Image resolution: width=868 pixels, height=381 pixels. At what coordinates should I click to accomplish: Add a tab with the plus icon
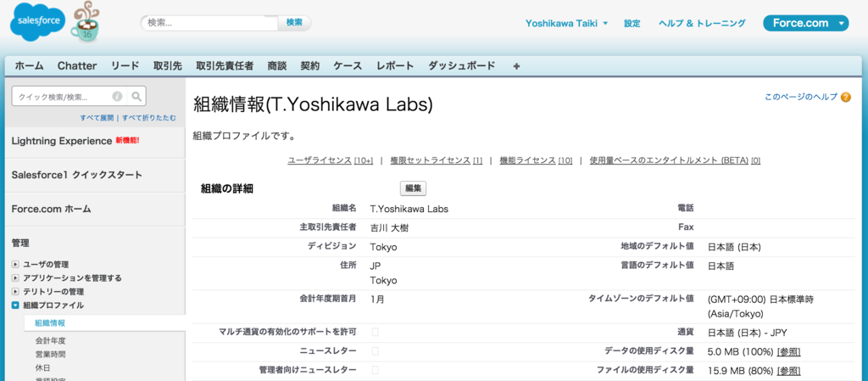pyautogui.click(x=516, y=66)
